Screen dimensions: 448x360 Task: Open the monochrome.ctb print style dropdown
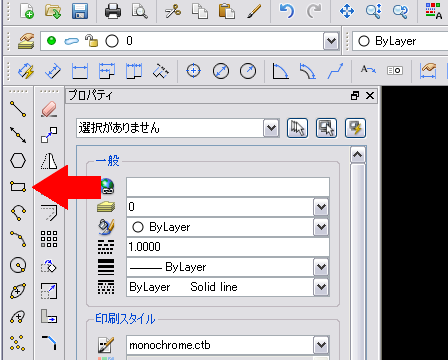(321, 345)
